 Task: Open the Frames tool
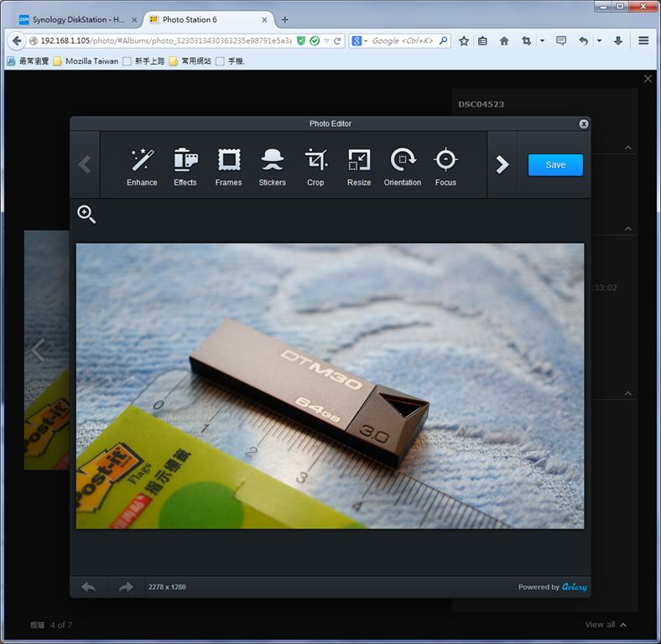(x=228, y=167)
